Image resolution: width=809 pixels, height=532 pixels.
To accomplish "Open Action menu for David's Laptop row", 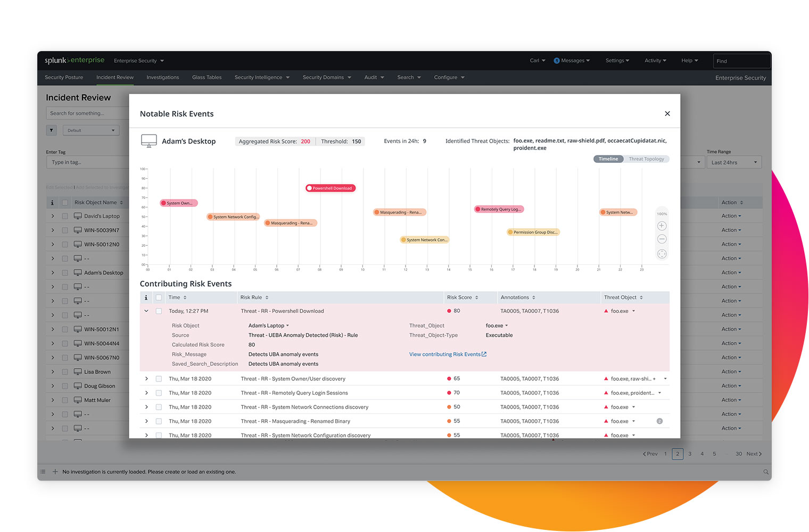I will click(731, 216).
